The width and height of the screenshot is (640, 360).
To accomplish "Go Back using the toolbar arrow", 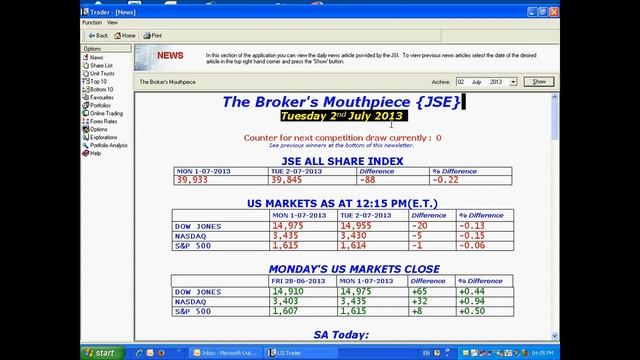I will pos(98,36).
